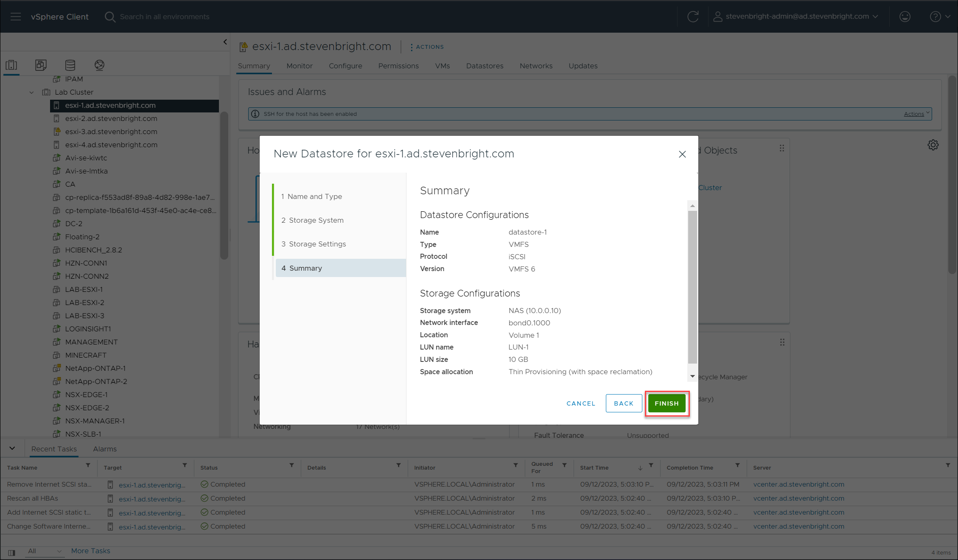Collapse the Lab Cluster tree node

point(31,92)
